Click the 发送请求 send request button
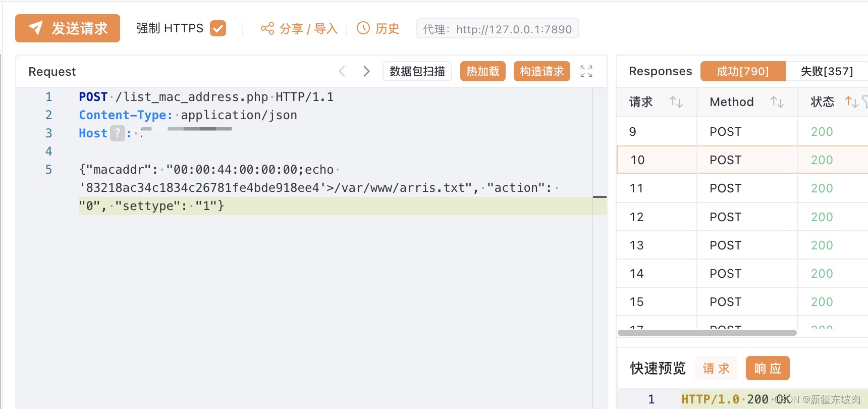 68,28
